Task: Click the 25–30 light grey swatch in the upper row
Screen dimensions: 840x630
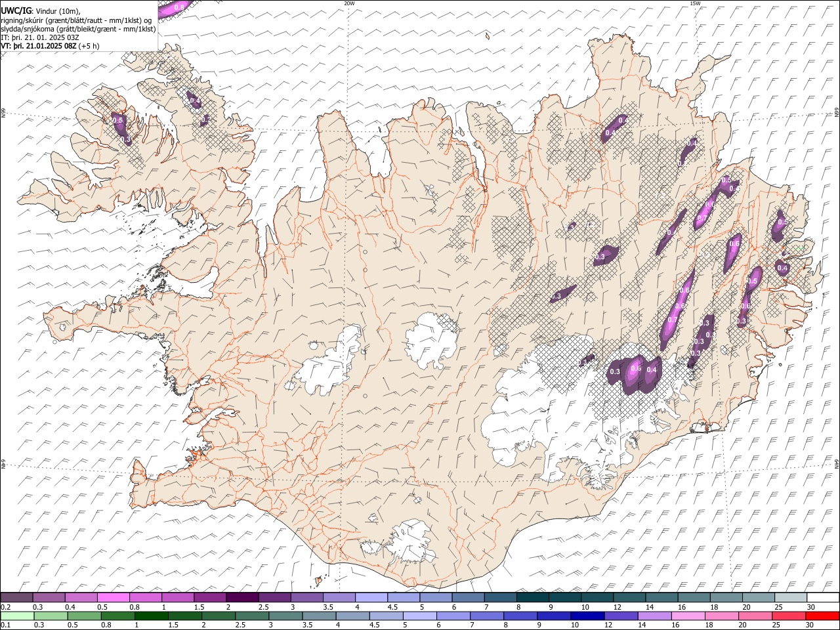Action: (791, 597)
